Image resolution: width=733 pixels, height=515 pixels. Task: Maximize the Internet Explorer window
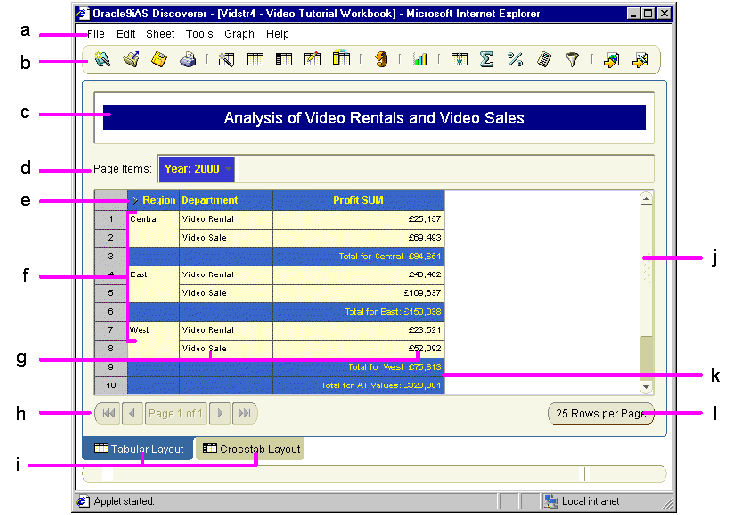(x=648, y=13)
